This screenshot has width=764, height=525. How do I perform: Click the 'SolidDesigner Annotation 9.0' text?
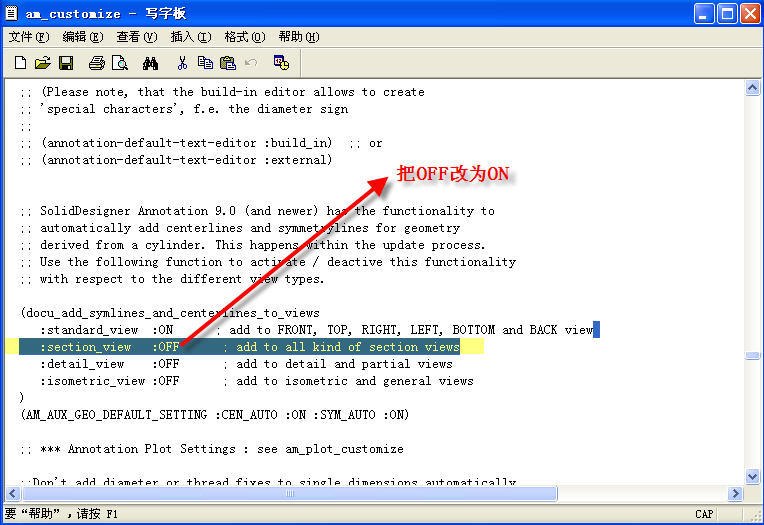coord(138,211)
